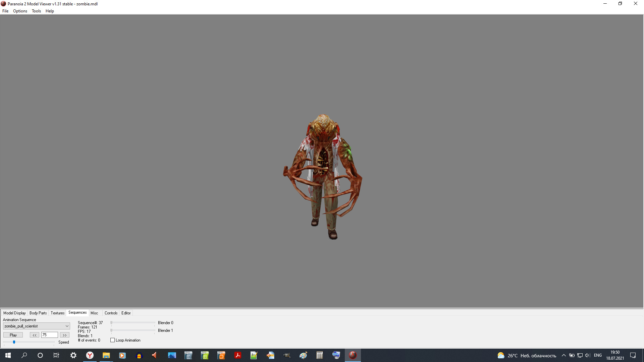Expand the hidden system tray icons
This screenshot has width=644, height=362.
[563, 355]
